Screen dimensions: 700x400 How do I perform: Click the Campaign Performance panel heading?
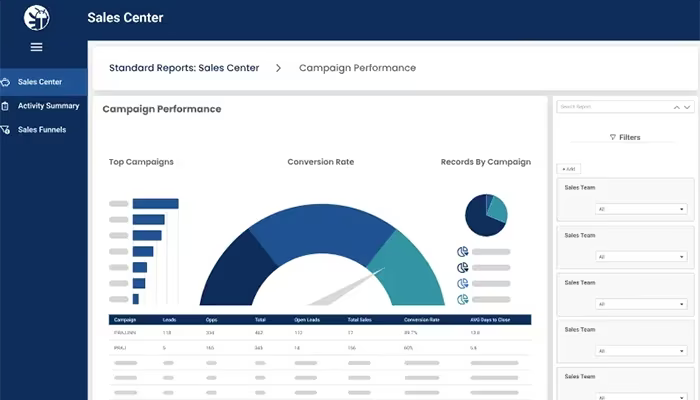click(162, 109)
